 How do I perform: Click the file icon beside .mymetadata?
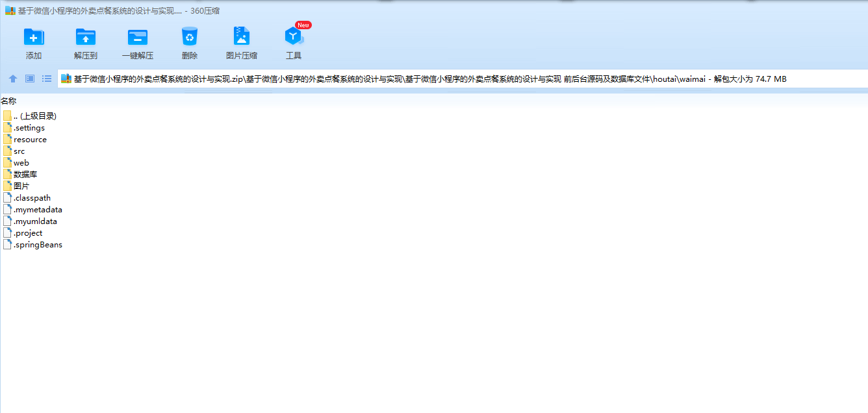(x=8, y=209)
